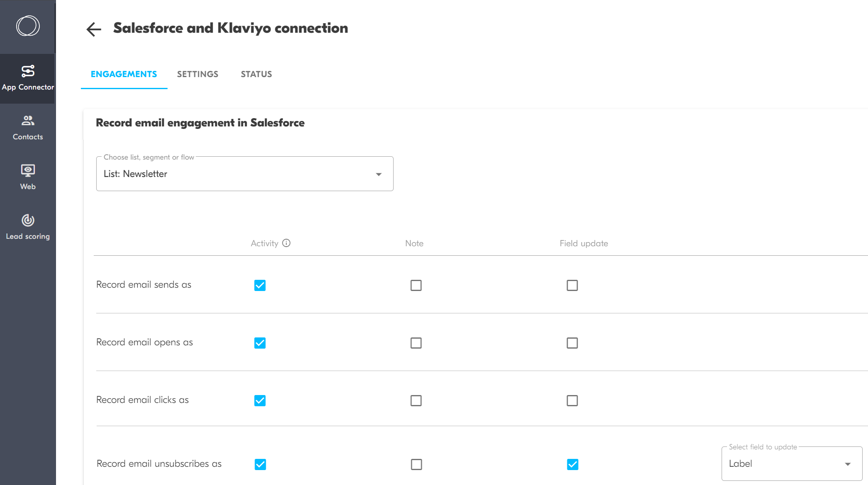The height and width of the screenshot is (485, 868).
Task: Enable Note for email opens
Action: click(416, 343)
